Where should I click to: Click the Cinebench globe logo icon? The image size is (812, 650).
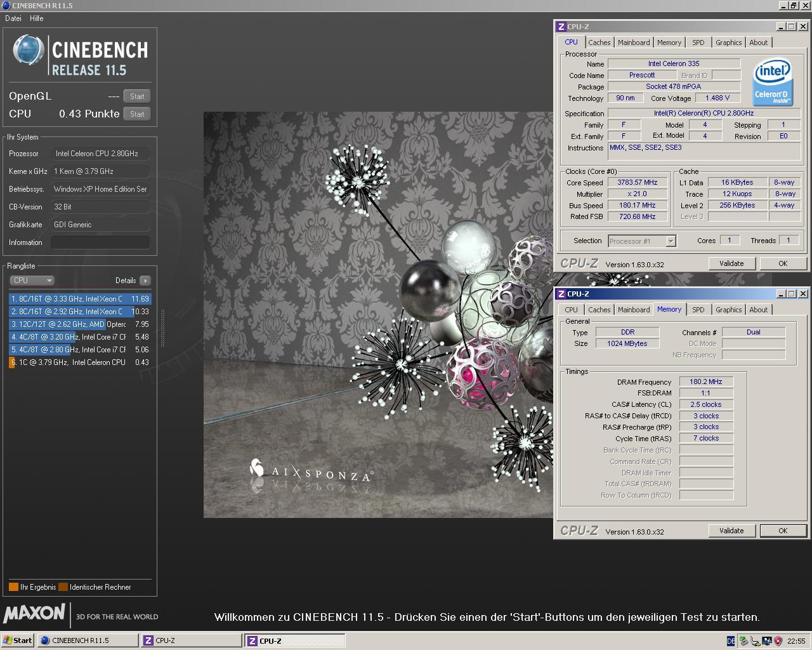tap(29, 50)
